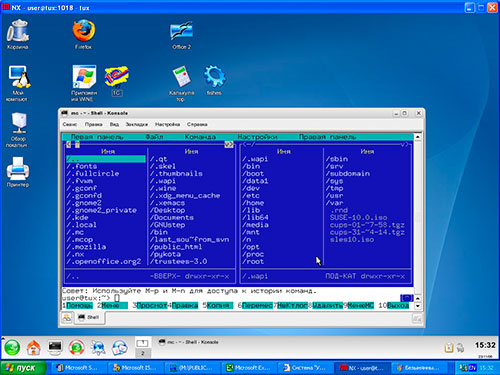Click the NX window title icon
This screenshot has height=375, width=500.
pyautogui.click(x=6, y=7)
